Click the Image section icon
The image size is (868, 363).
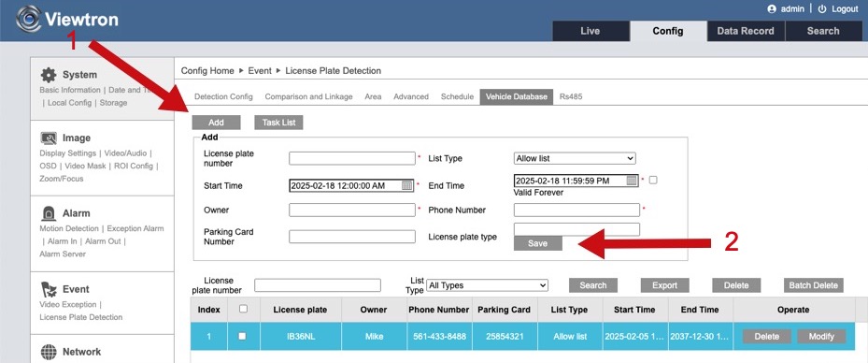point(49,138)
